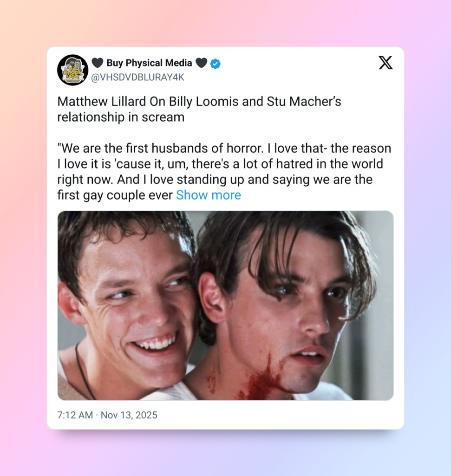
Task: Click the black heart before the account name
Action: click(x=98, y=63)
